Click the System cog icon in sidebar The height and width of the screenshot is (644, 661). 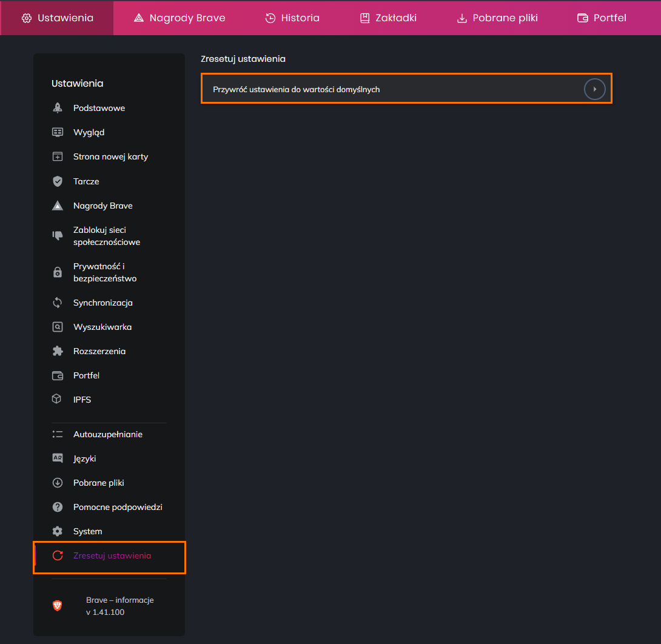point(58,531)
